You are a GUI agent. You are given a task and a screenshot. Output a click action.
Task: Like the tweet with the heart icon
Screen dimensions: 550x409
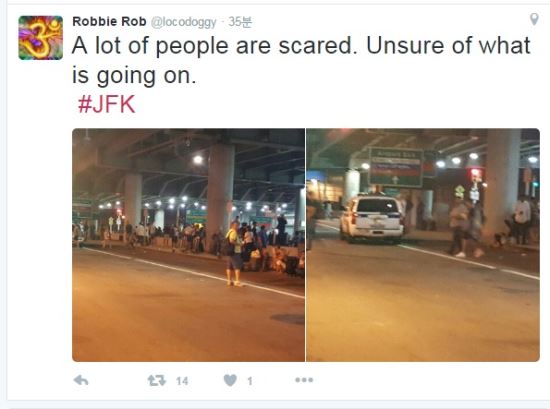[230, 380]
